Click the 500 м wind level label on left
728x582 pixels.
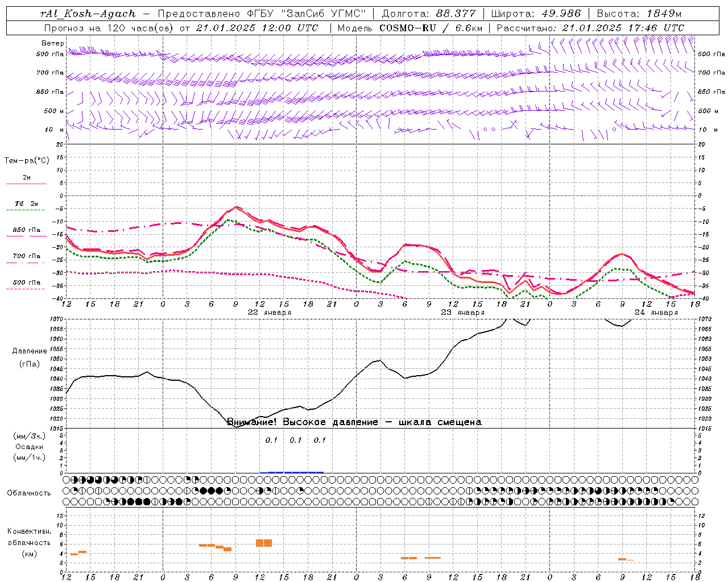click(54, 111)
